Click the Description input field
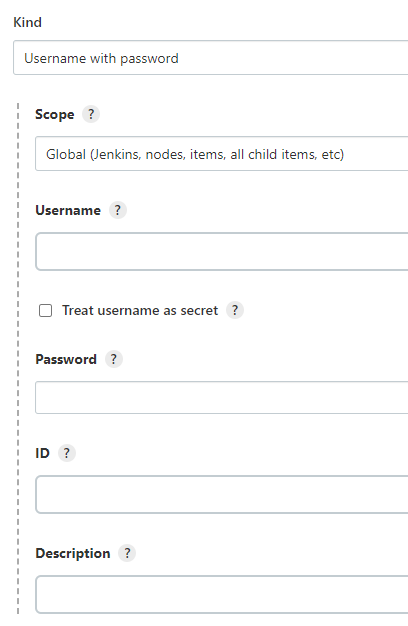 [x=222, y=594]
